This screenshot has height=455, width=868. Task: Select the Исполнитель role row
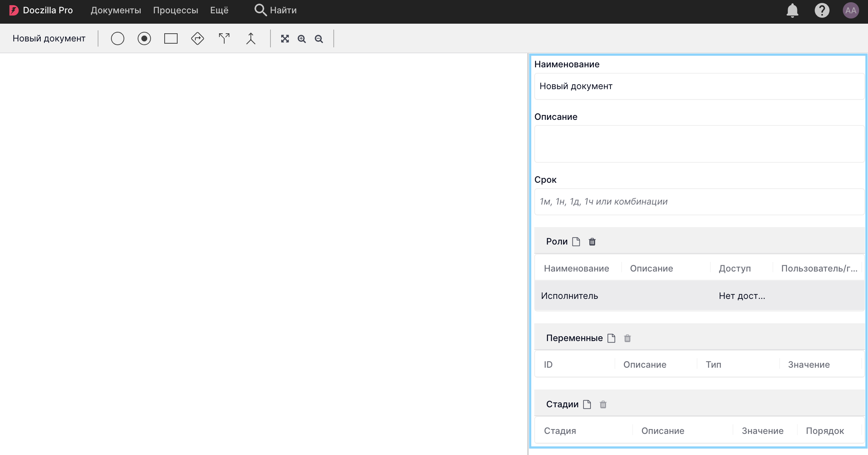coord(699,296)
